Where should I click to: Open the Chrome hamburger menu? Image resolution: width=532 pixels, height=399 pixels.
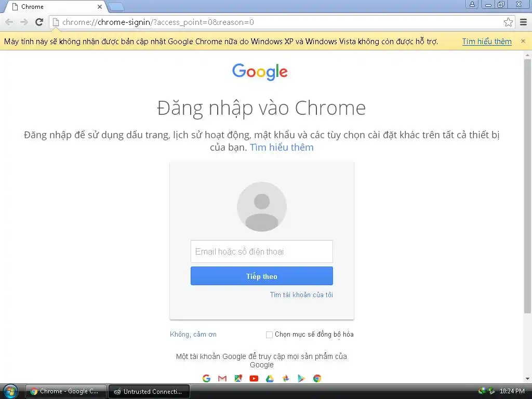pos(524,22)
